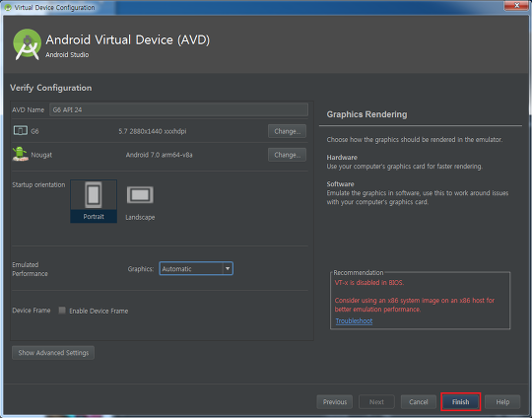Click the 'Hardware' rendering description heading

342,157
